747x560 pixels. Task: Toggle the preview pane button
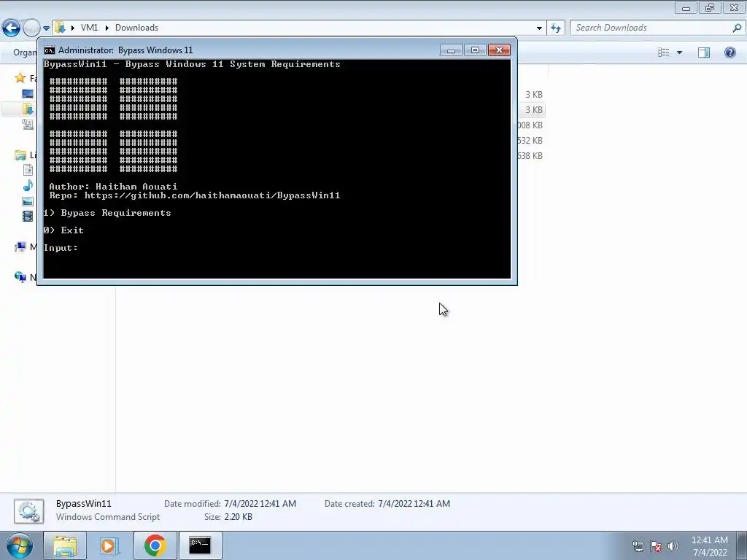point(704,52)
